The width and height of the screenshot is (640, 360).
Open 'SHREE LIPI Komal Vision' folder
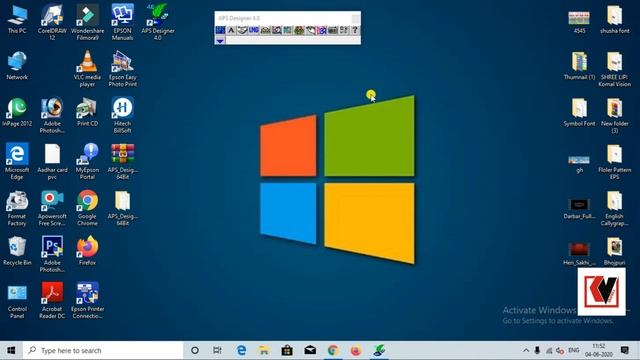point(614,68)
